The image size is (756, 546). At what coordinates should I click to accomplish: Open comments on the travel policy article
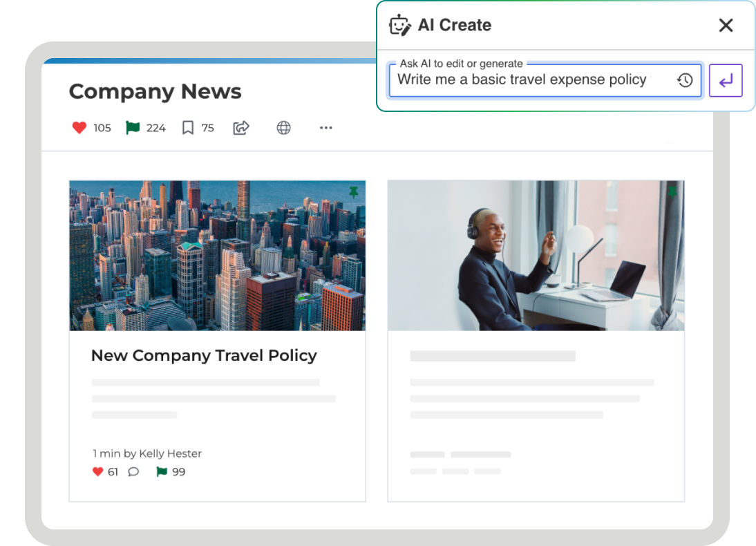coord(133,472)
